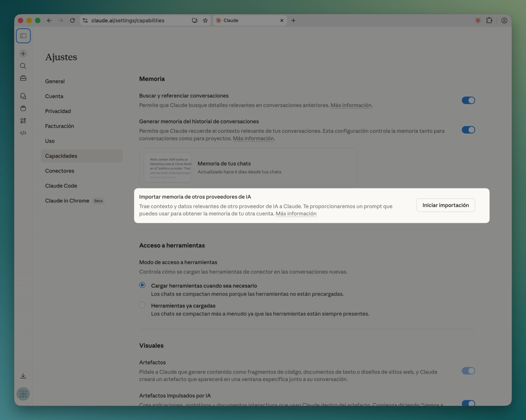Click the site info icon in address bar

point(85,21)
